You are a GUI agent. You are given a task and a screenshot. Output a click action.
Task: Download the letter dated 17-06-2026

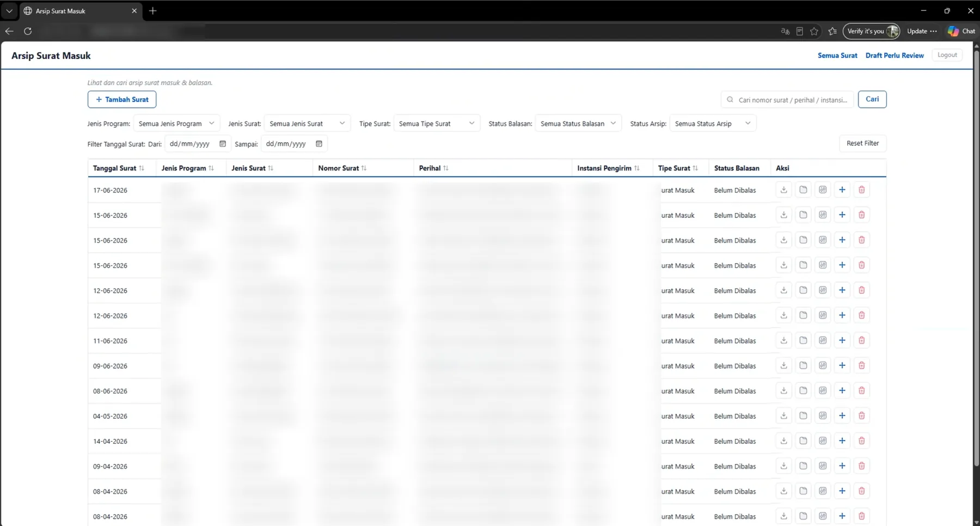(x=783, y=190)
